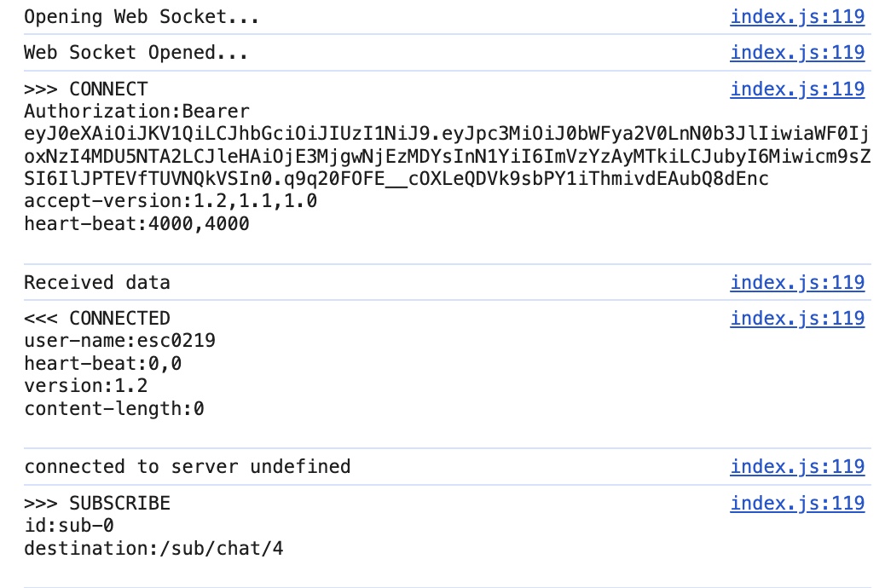Click the connected to server undefined message

click(188, 467)
